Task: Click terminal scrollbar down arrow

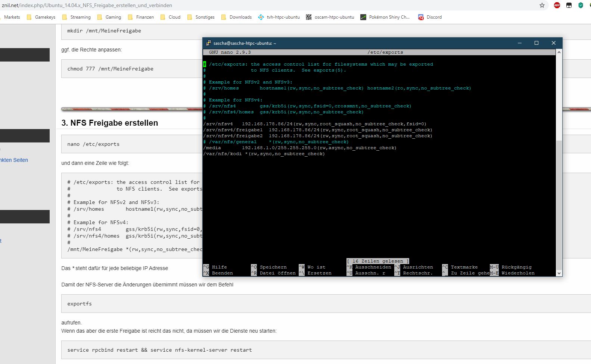Action: pyautogui.click(x=559, y=273)
